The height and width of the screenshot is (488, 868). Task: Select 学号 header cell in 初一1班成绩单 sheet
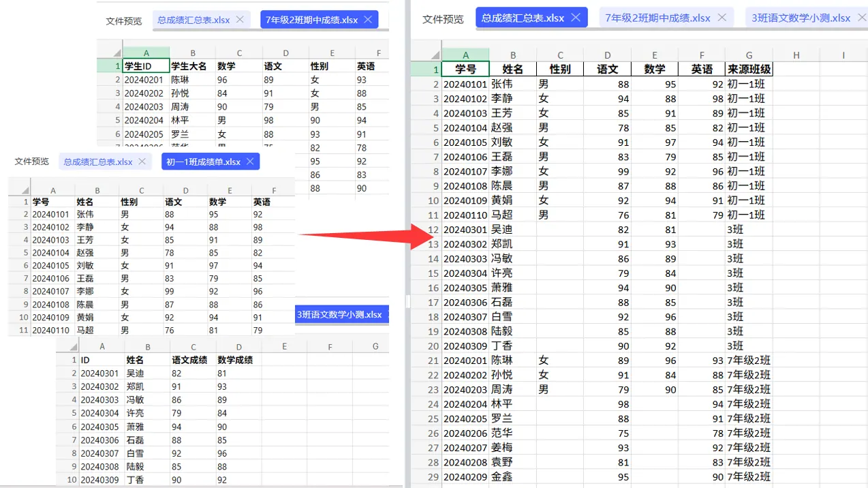(52, 202)
